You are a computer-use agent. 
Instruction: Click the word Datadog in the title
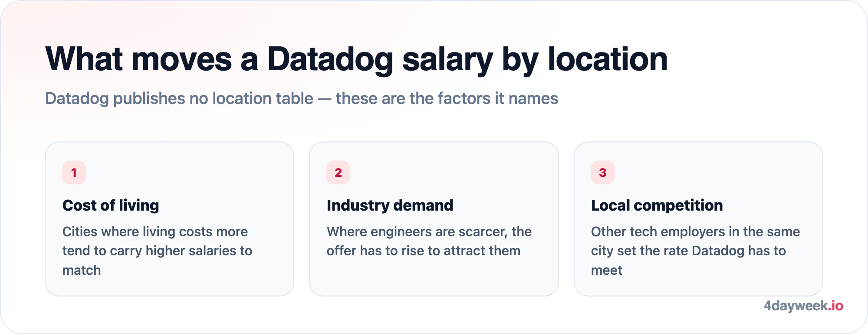click(330, 60)
